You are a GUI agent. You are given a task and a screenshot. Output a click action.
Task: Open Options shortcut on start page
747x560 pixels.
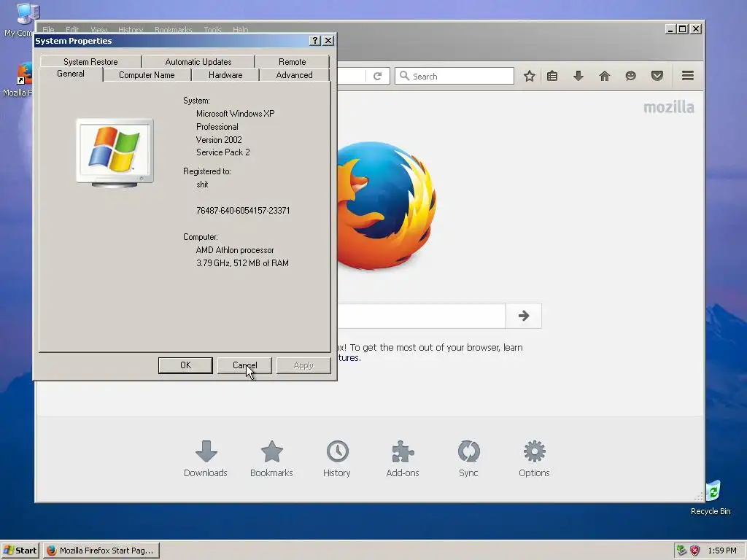[534, 459]
